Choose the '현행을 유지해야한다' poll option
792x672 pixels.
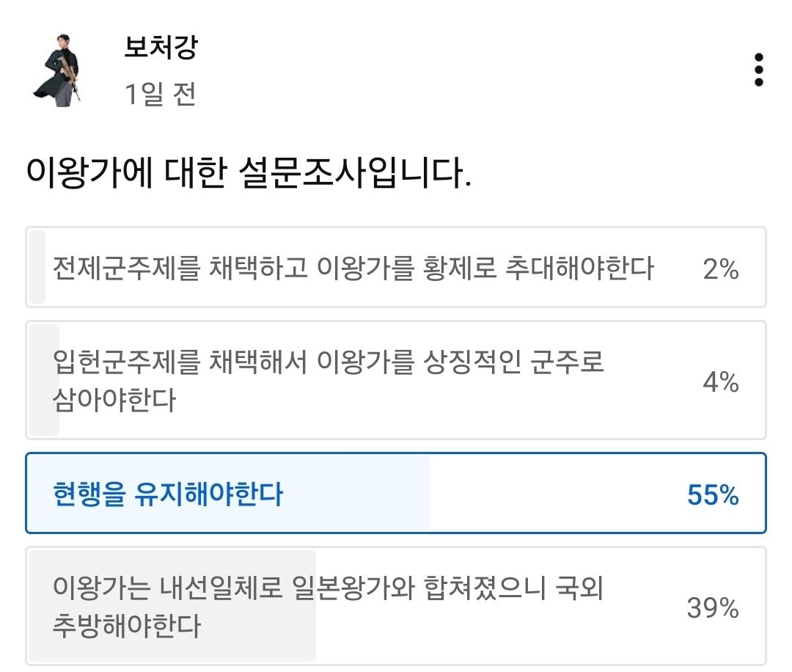(x=168, y=495)
